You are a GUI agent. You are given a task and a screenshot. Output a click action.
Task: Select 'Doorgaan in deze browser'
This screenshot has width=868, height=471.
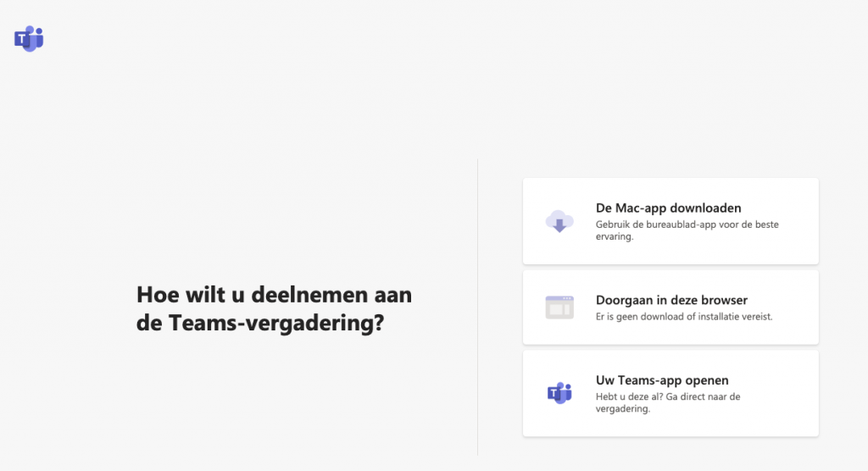pyautogui.click(x=670, y=308)
